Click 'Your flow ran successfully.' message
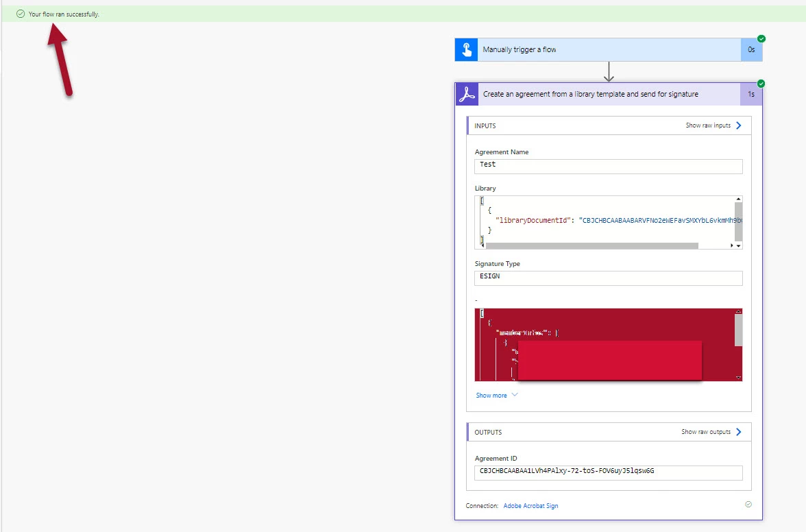 tap(64, 14)
